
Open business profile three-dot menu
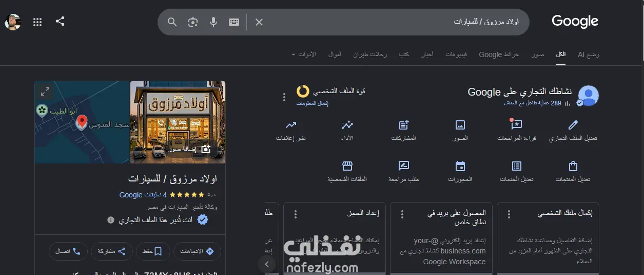pyautogui.click(x=284, y=97)
